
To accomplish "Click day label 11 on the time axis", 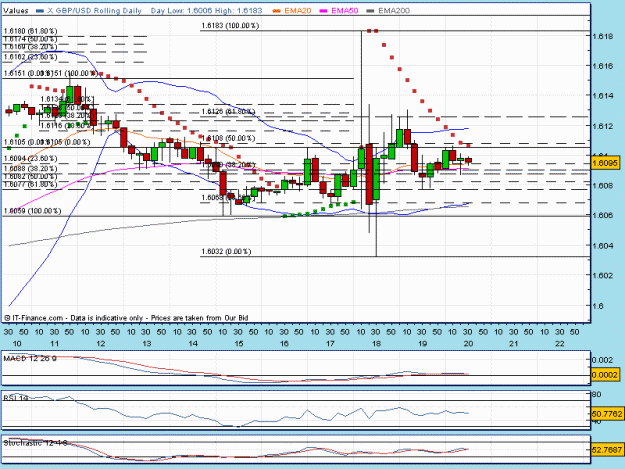I will tap(55, 343).
